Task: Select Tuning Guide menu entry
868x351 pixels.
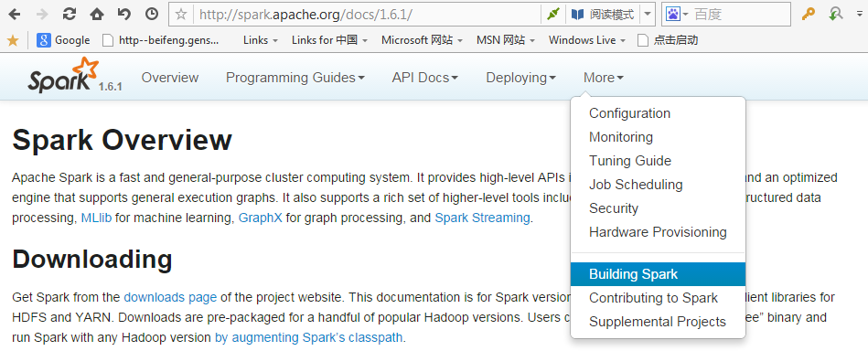Action: pos(659,161)
